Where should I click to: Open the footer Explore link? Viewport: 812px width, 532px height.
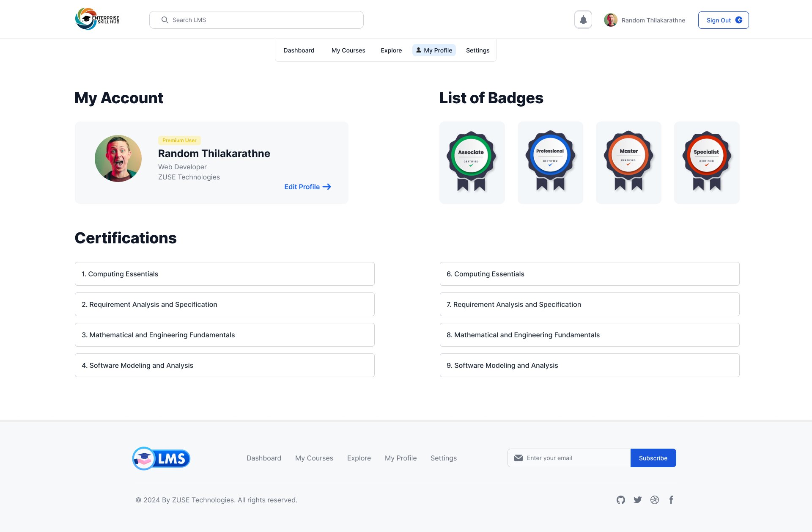359,458
